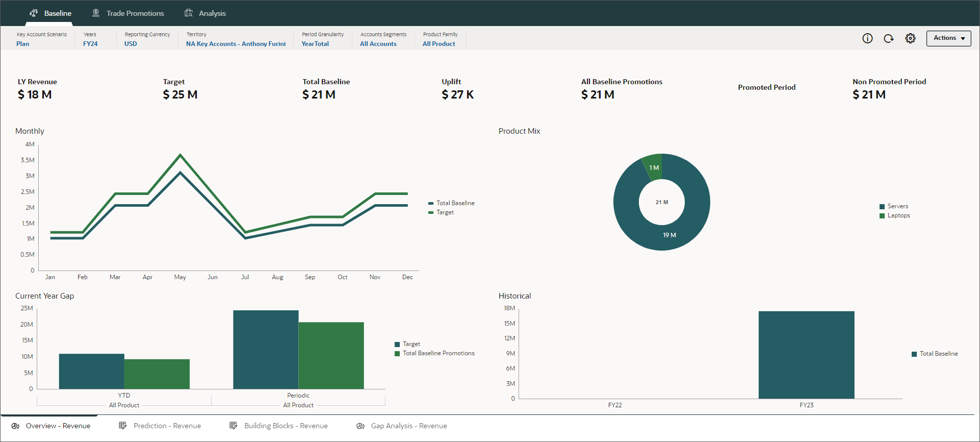980x442 pixels.
Task: Click the Analysis tab icon
Action: click(189, 13)
